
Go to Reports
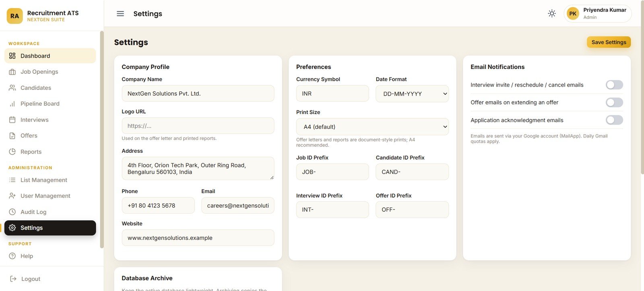50,152
